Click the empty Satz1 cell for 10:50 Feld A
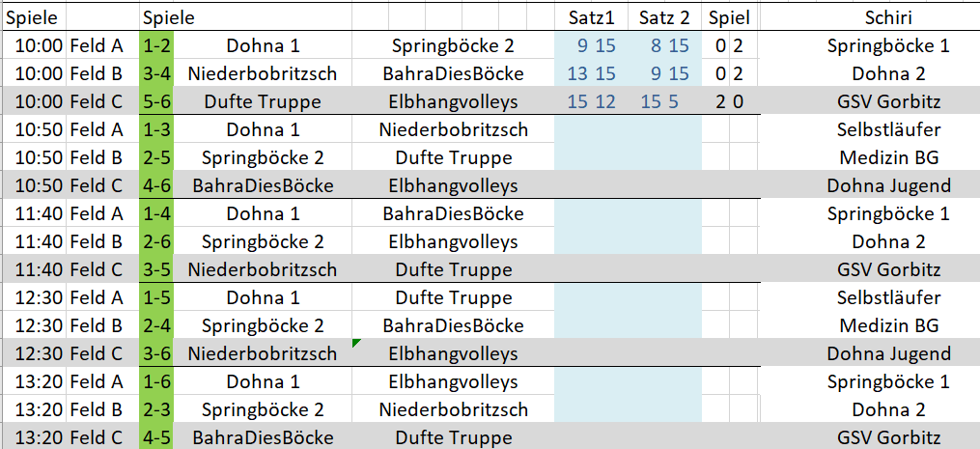Viewport: 980px width, 449px height. 591,129
